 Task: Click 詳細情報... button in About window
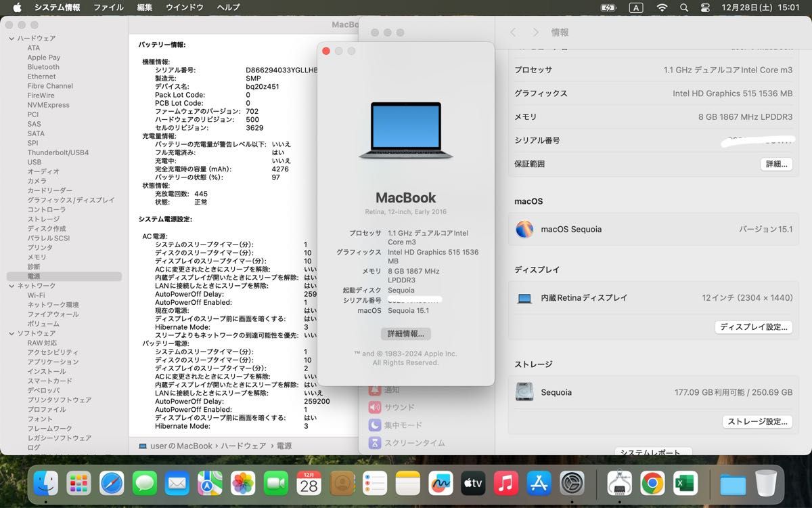pos(406,334)
